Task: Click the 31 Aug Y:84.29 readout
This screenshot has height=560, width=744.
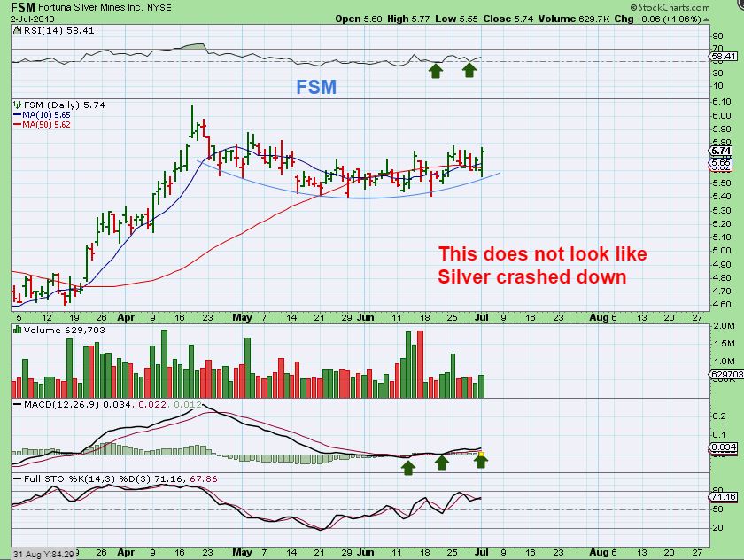Action: click(x=43, y=554)
